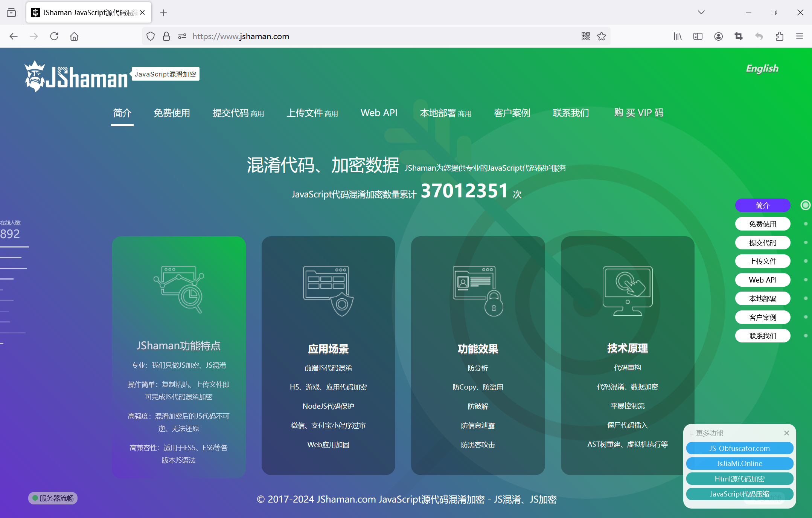
Task: Expand the list all tabs chevron
Action: click(x=701, y=12)
